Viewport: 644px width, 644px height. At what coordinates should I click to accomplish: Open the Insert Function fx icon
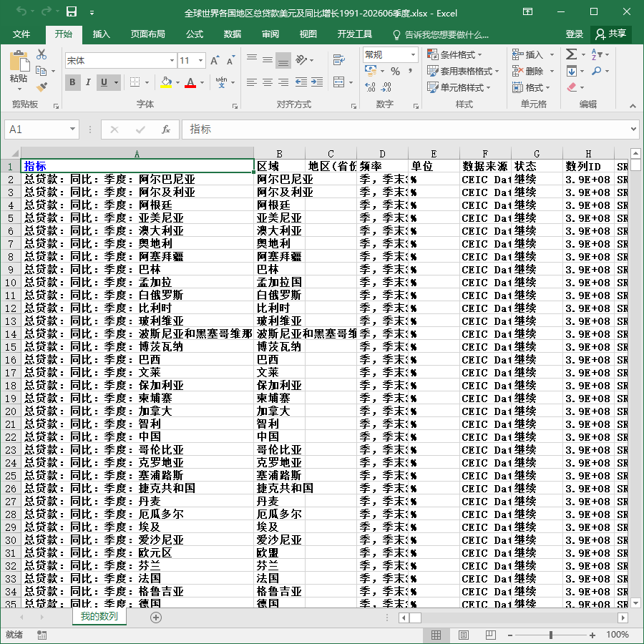[165, 130]
